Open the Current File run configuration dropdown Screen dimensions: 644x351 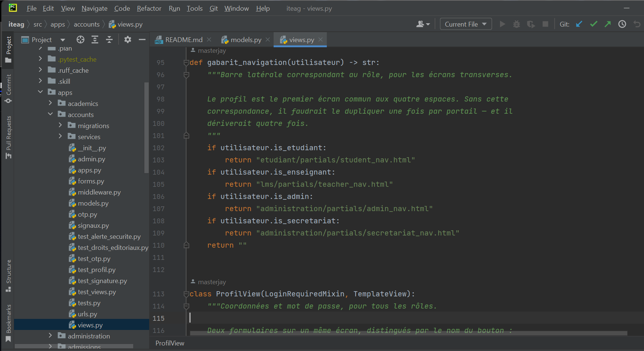[x=466, y=24]
